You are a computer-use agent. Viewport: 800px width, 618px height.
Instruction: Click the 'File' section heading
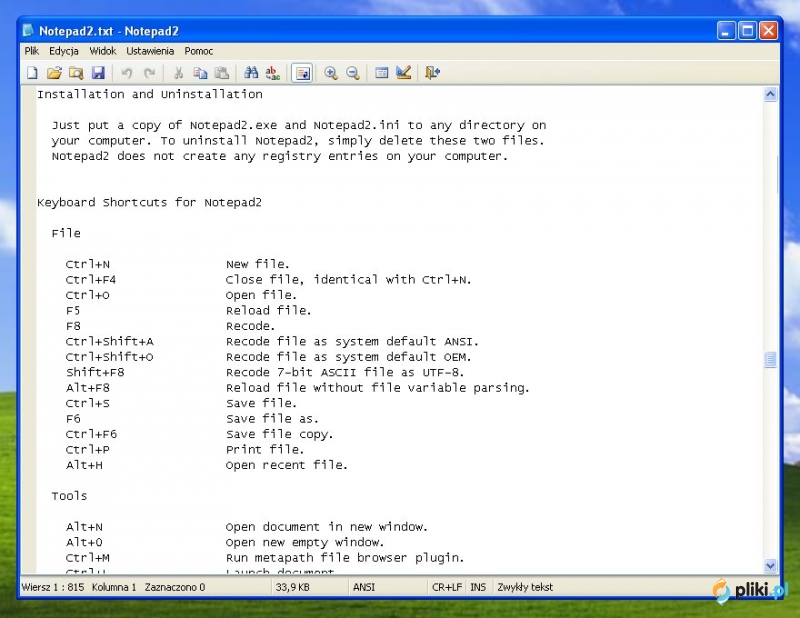66,233
